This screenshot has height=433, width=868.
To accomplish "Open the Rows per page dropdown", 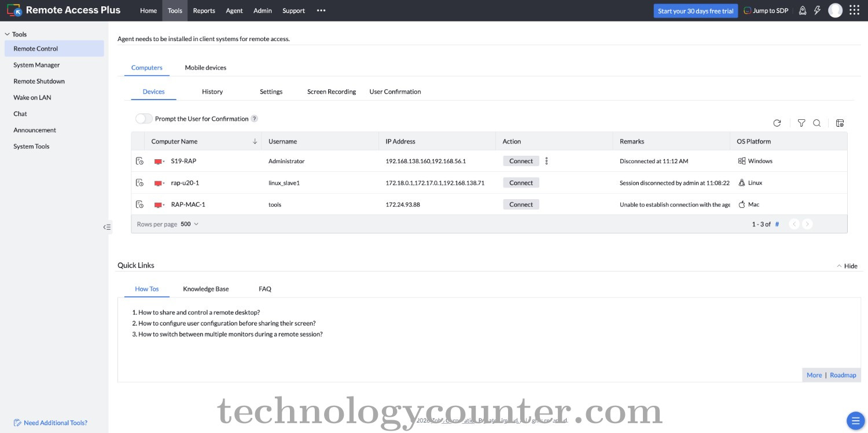I will [189, 224].
